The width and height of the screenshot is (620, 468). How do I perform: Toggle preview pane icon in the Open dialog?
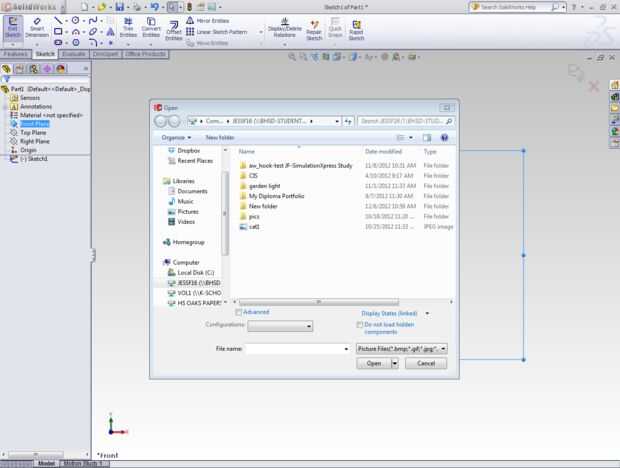point(427,138)
